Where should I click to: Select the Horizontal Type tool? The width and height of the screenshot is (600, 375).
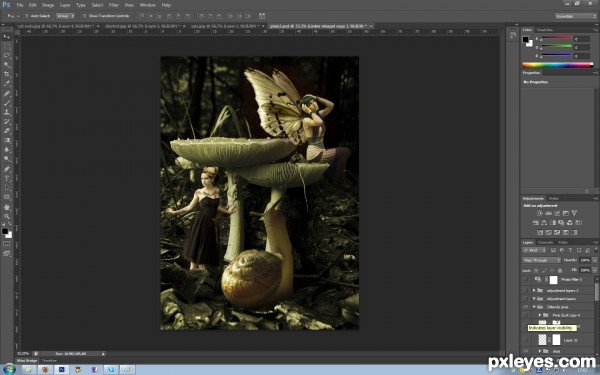point(7,178)
